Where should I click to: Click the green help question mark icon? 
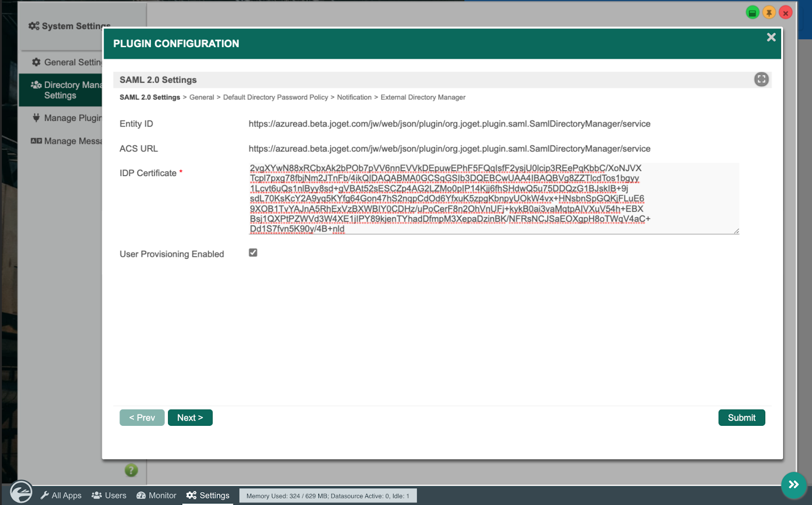coord(131,470)
